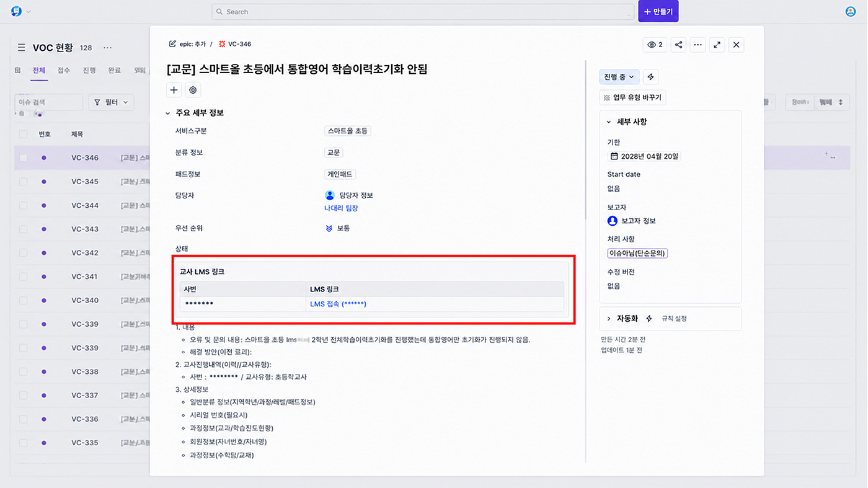Click the sort order arrows in background list
868x488 pixels.
coord(841,102)
